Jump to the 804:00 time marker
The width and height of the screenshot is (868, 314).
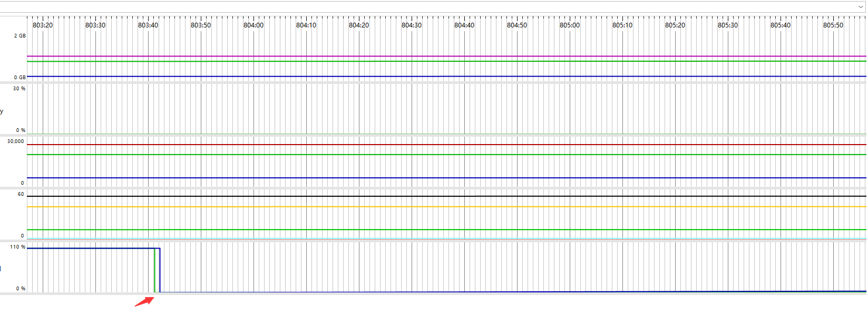pos(253,25)
